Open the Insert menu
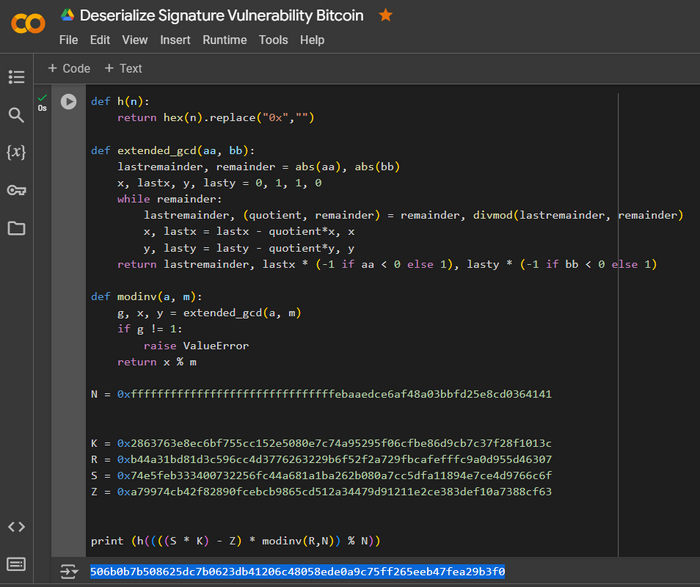The height and width of the screenshot is (587, 700). (x=175, y=40)
